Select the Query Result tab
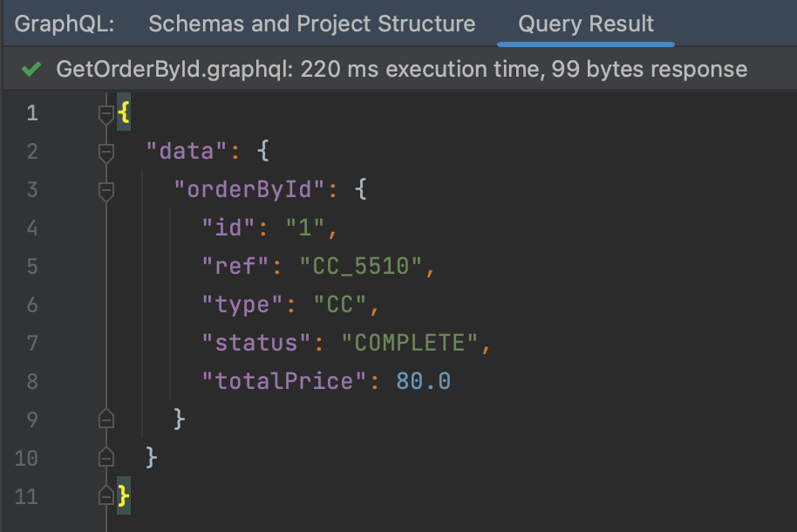Viewport: 797px width, 532px height. tap(585, 24)
